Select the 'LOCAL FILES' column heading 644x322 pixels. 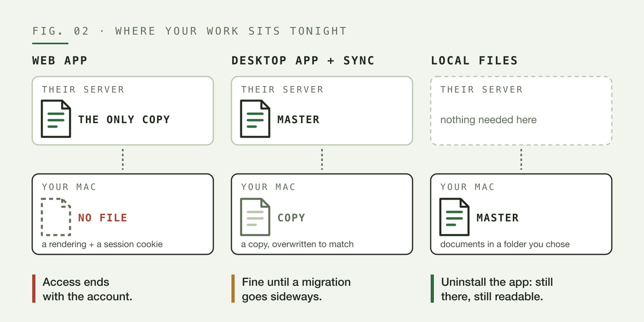click(x=474, y=61)
